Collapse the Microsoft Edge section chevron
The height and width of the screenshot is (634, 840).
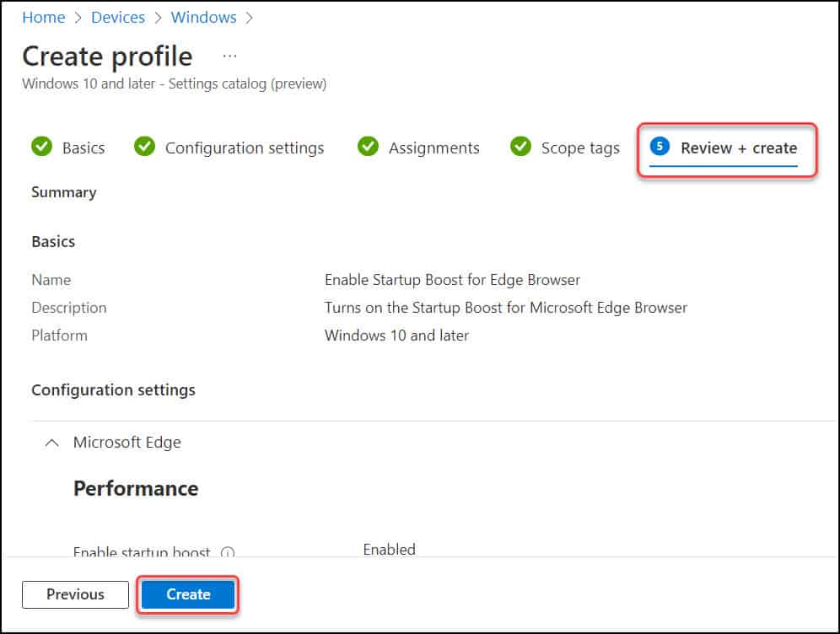[x=52, y=443]
